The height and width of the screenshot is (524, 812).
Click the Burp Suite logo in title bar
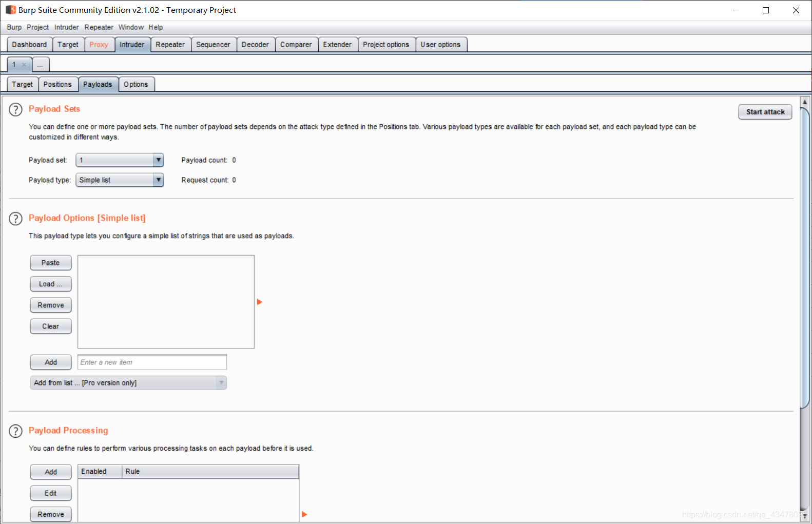pos(11,10)
